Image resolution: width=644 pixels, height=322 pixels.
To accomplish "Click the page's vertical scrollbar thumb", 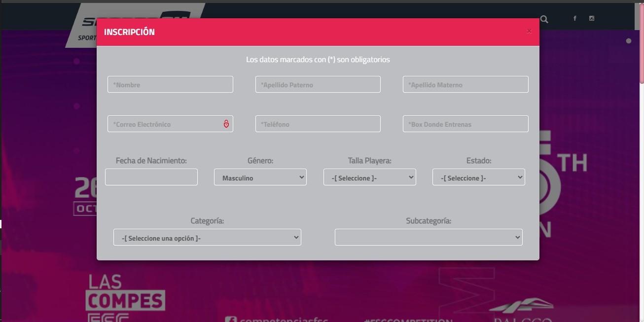I will pos(642,44).
